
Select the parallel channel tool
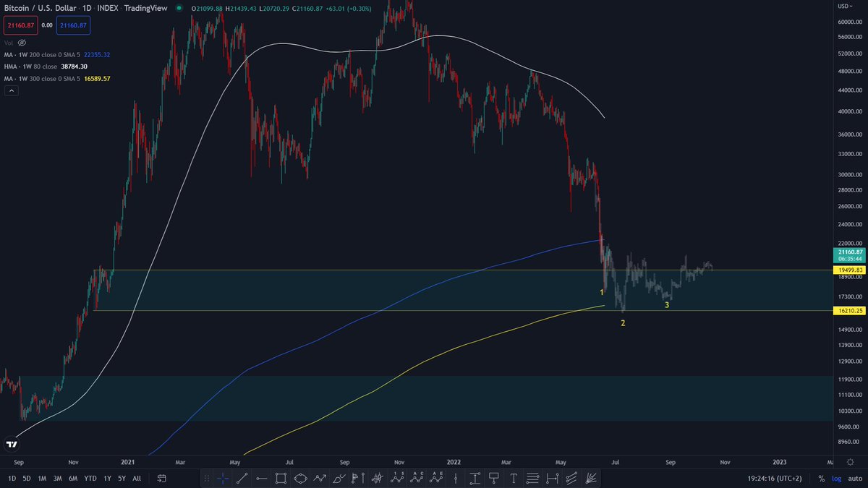coord(572,478)
